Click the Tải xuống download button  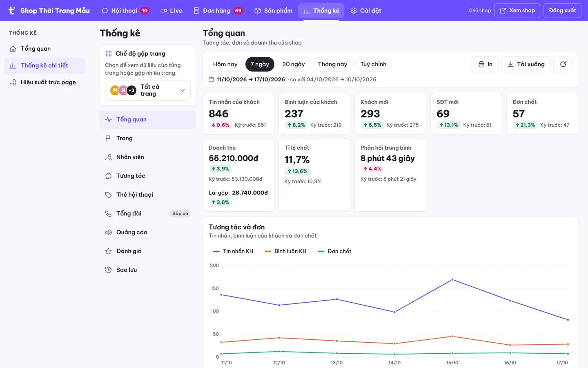click(526, 64)
